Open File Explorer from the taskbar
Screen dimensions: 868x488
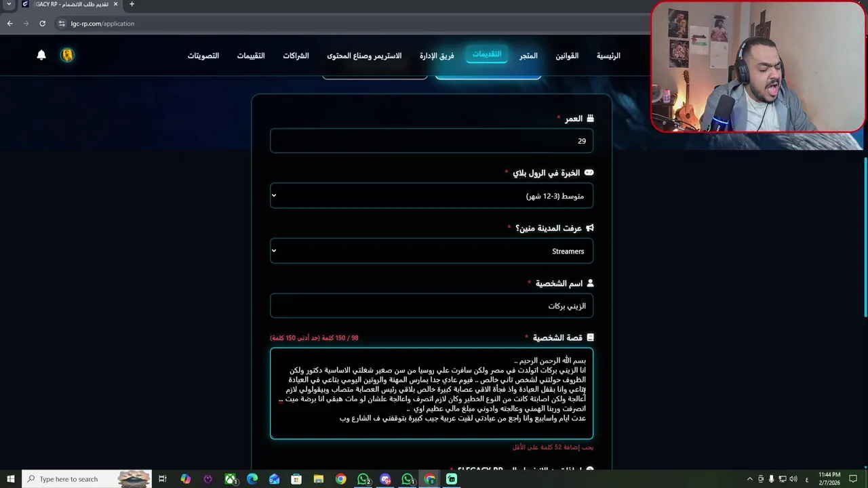[x=319, y=479]
